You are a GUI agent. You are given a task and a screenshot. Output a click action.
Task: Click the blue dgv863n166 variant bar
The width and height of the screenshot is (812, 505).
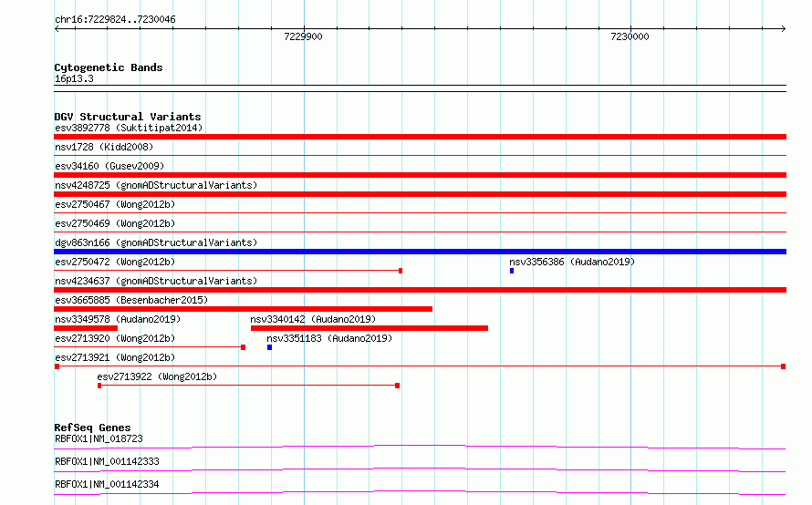[420, 252]
